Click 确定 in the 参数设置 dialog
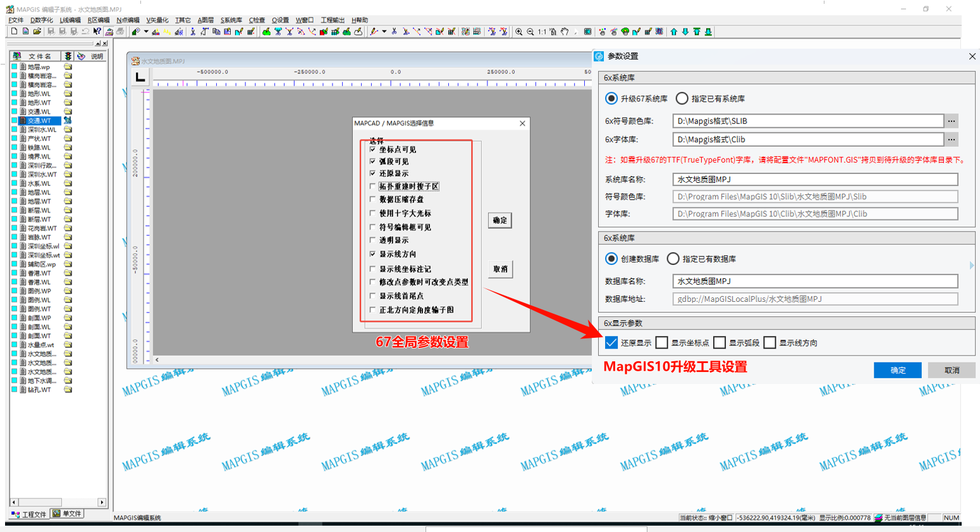Image resolution: width=980 pixels, height=532 pixels. tap(897, 370)
